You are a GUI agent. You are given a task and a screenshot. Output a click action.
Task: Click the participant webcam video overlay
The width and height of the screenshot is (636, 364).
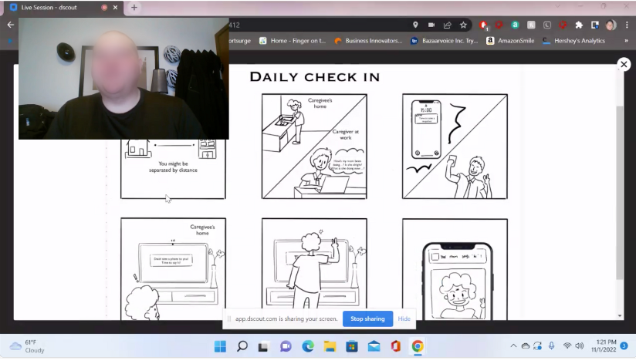pyautogui.click(x=123, y=78)
